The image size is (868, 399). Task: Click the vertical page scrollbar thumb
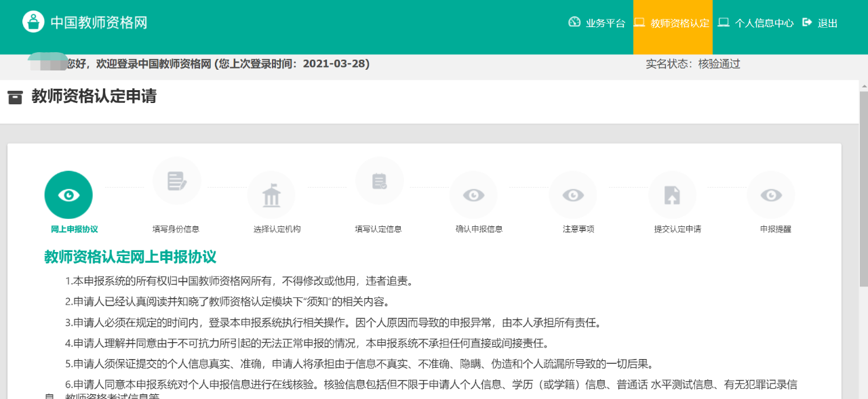863,190
